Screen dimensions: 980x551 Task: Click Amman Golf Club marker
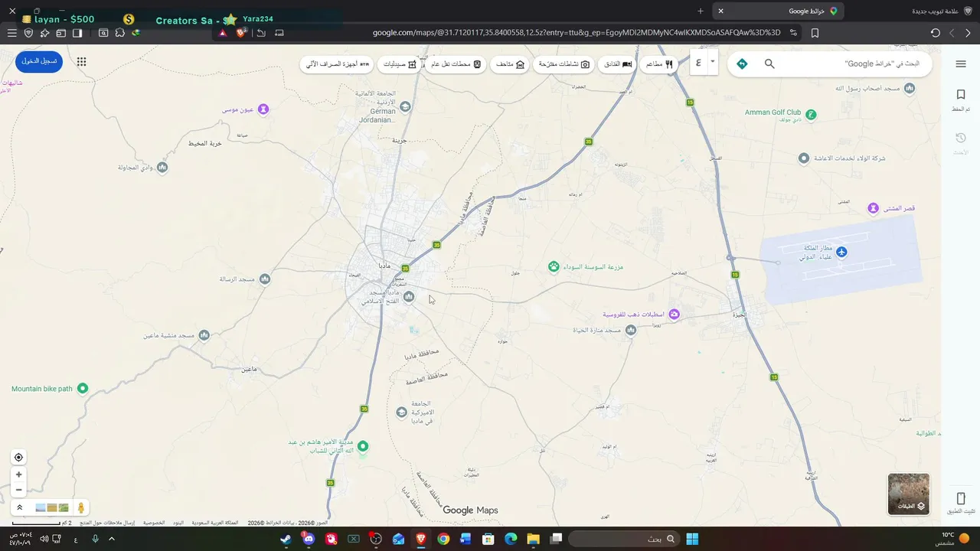pos(811,115)
